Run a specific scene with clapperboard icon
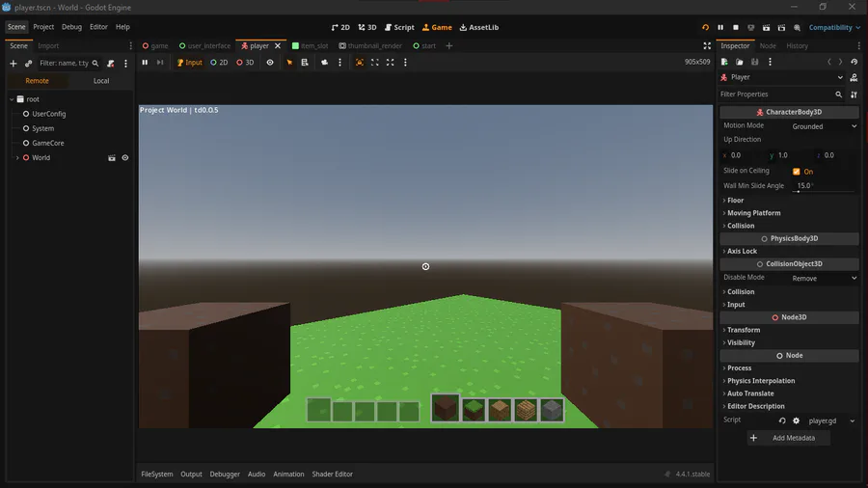 [x=781, y=27]
